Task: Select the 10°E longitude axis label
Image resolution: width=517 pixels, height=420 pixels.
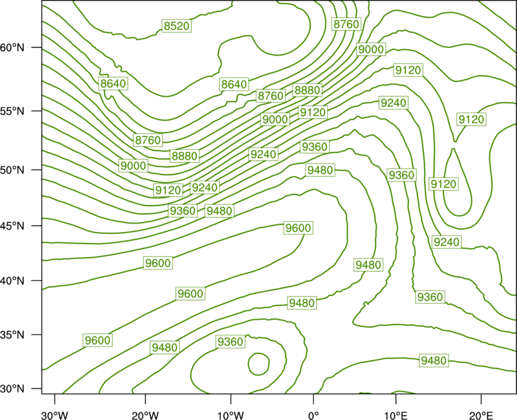Action: point(396,415)
